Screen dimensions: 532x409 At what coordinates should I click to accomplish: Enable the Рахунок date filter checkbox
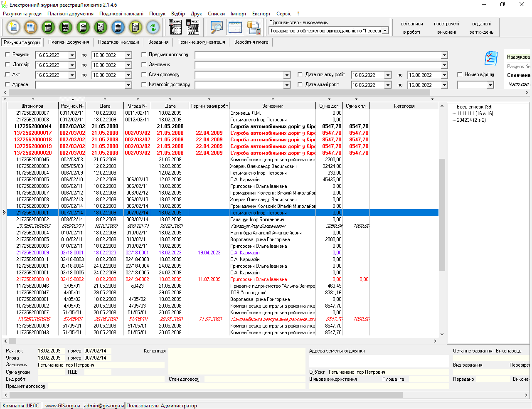pyautogui.click(x=7, y=55)
